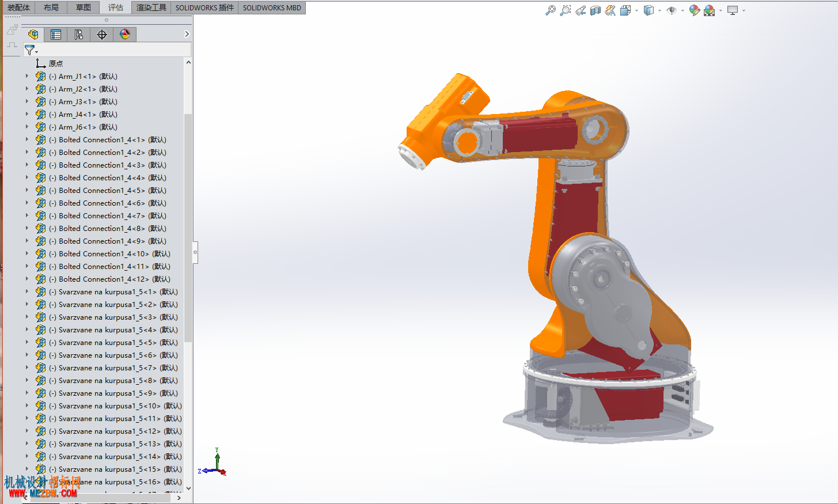
Task: Select the 评估 tab
Action: coord(116,7)
